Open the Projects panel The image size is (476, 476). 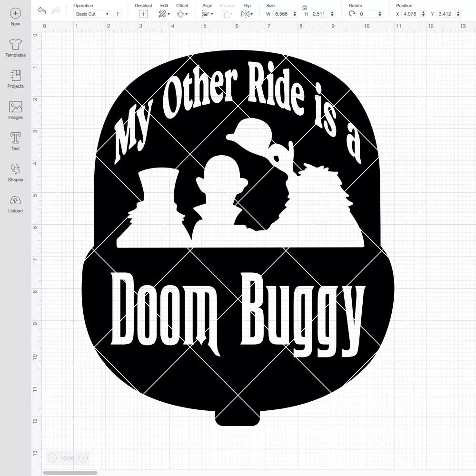(16, 79)
